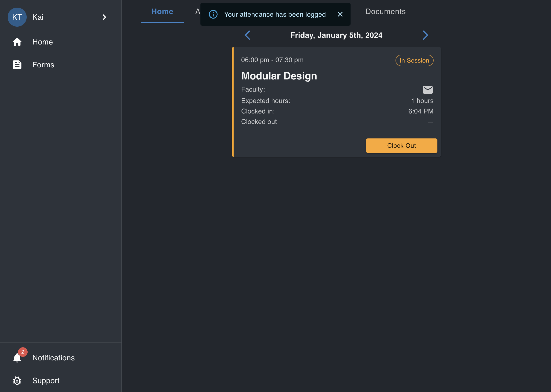Screen dimensions: 551x392
Task: Go to previous day with left chevron
Action: coord(247,35)
